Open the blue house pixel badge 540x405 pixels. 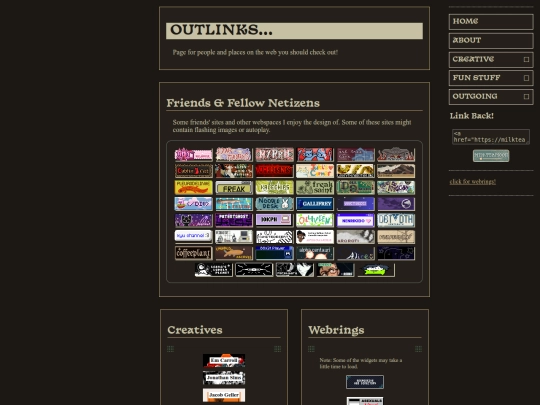(355, 155)
